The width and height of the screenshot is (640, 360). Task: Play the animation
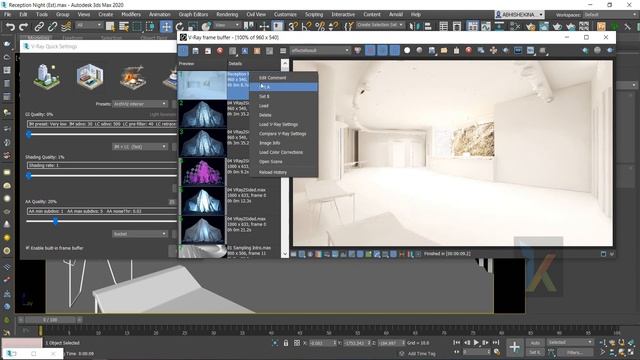(476, 342)
